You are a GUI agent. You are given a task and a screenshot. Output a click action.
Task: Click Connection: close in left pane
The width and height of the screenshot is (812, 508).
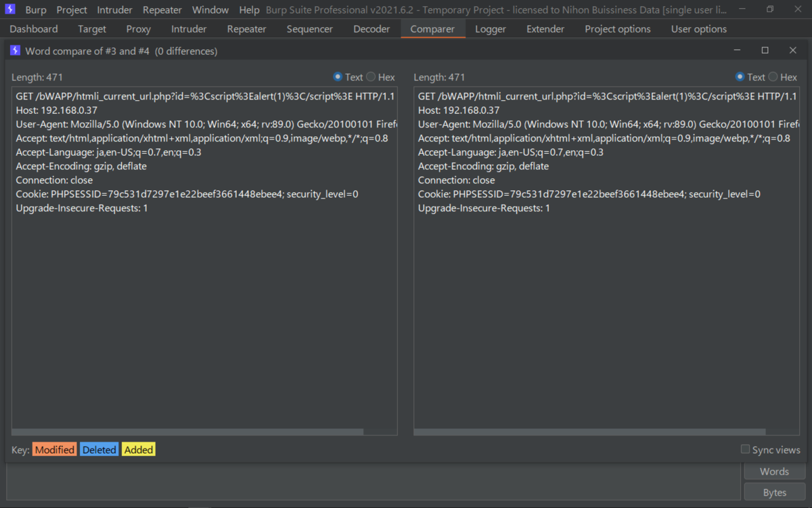coord(54,180)
